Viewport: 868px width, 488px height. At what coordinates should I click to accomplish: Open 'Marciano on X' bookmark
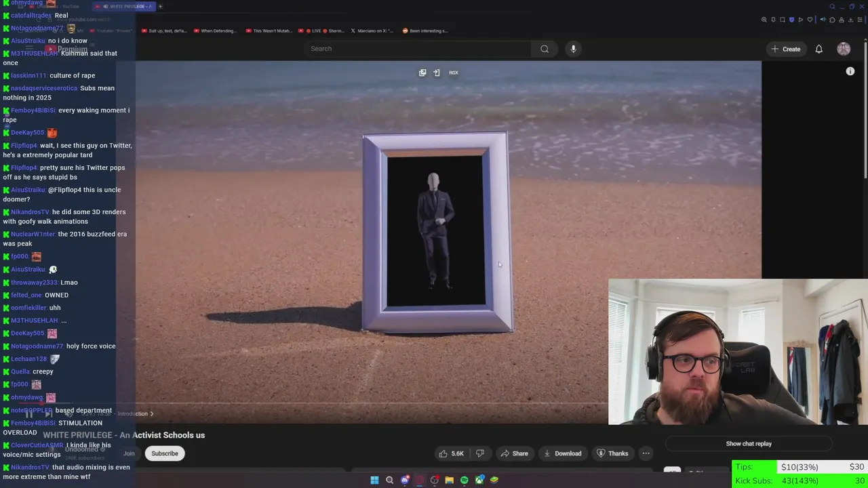pyautogui.click(x=372, y=30)
